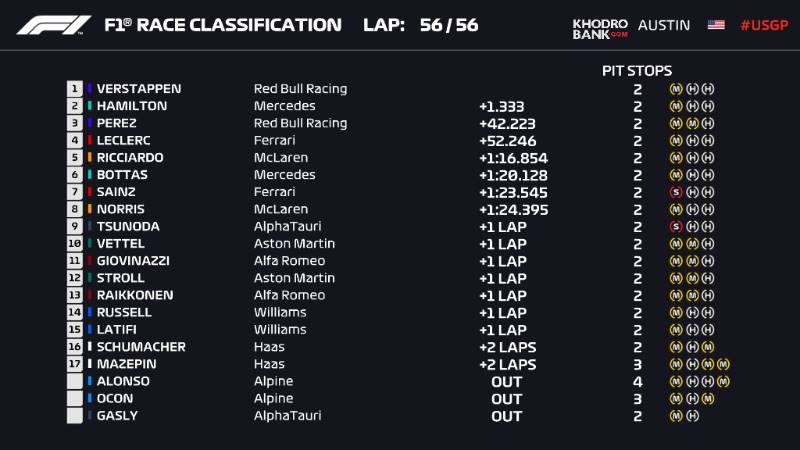The height and width of the screenshot is (450, 800).
Task: Click Verstappen's first medium tyre icon
Action: coord(676,89)
